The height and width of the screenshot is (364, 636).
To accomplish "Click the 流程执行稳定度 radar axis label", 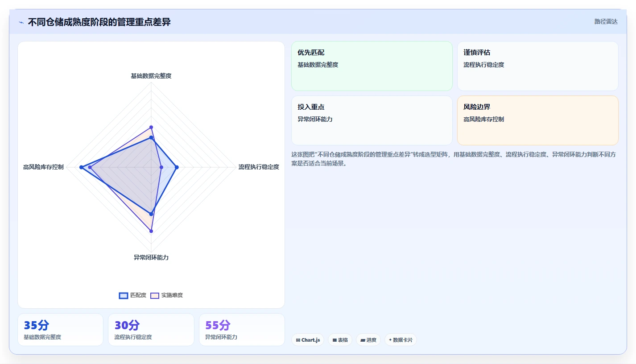I will click(x=259, y=167).
